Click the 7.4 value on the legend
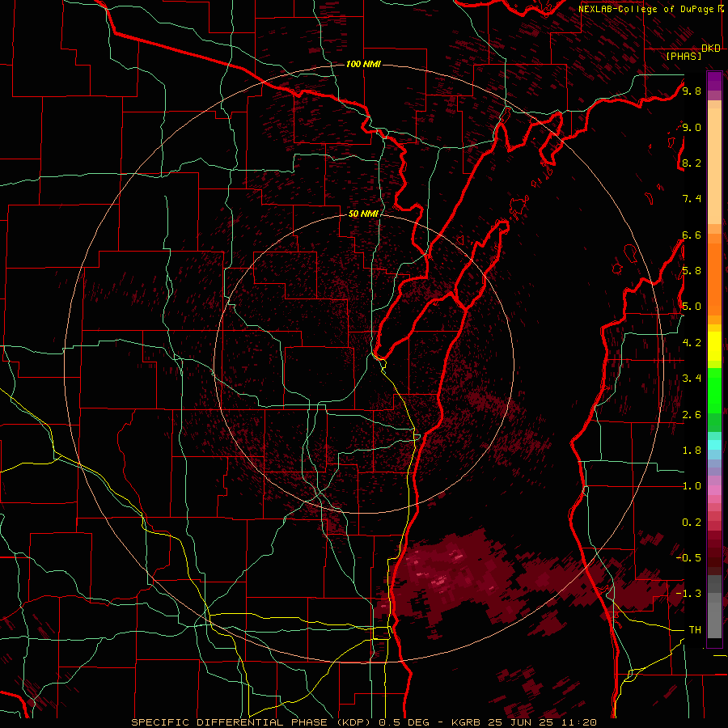The height and width of the screenshot is (728, 728). pyautogui.click(x=692, y=199)
